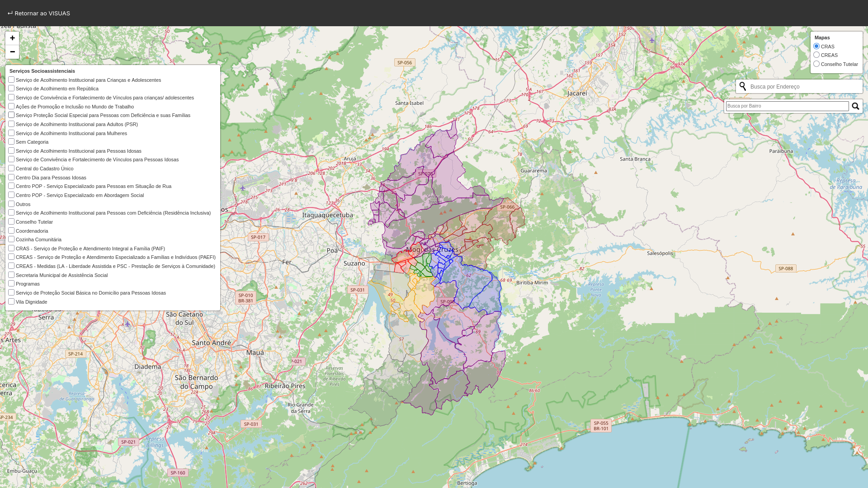Toggle the Sem Categoria checkbox
The width and height of the screenshot is (868, 488).
pos(11,141)
